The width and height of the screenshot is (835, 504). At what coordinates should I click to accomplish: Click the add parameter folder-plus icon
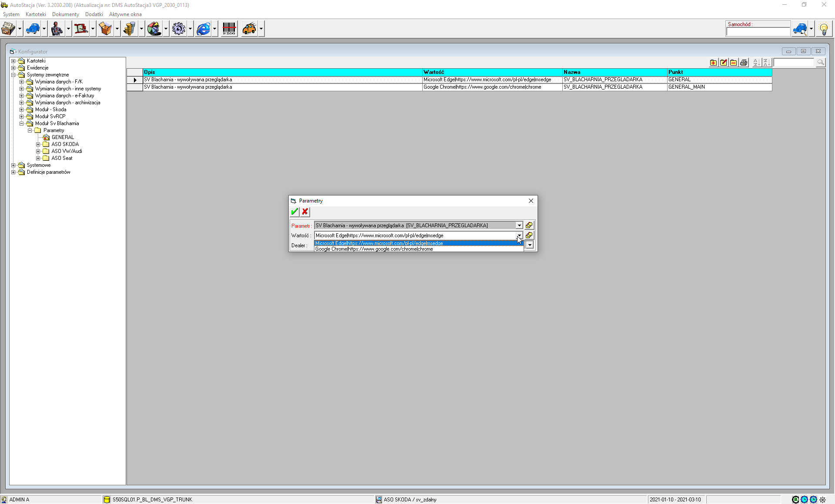click(713, 63)
